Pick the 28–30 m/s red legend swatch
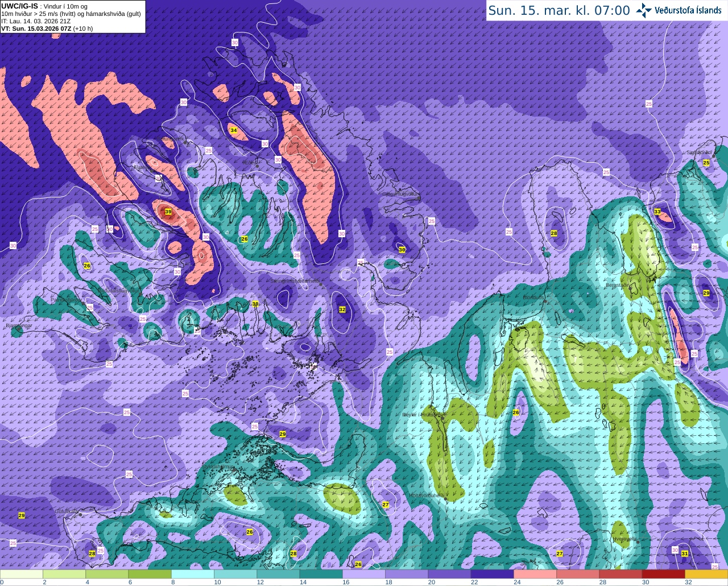The width and height of the screenshot is (728, 586). 621,574
